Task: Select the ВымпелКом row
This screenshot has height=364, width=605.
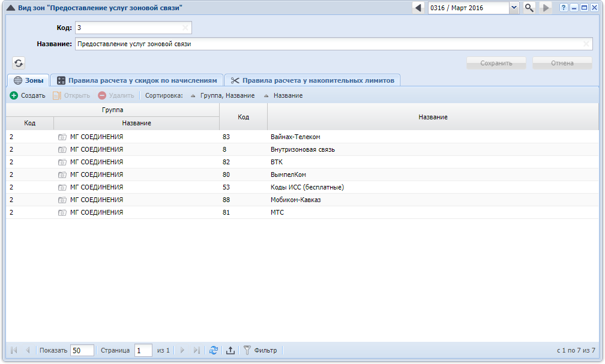Action: click(302, 175)
